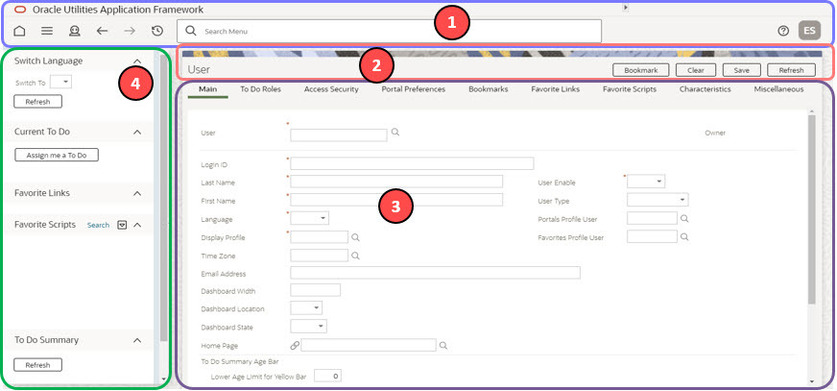Click the Login ID input field
Viewport: 837px width, 391px height.
coord(412,163)
